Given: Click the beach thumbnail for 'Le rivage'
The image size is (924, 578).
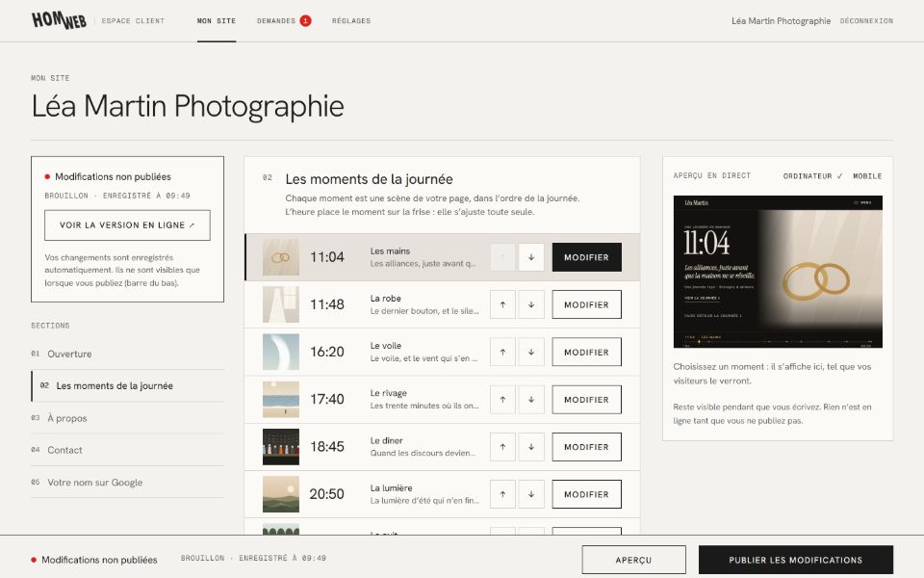Looking at the screenshot, I should pyautogui.click(x=280, y=399).
